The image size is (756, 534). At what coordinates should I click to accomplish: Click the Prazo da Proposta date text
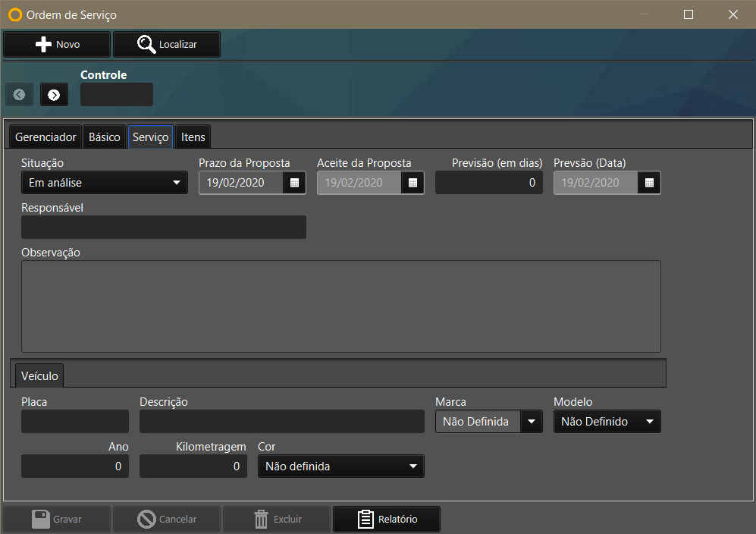pyautogui.click(x=236, y=183)
